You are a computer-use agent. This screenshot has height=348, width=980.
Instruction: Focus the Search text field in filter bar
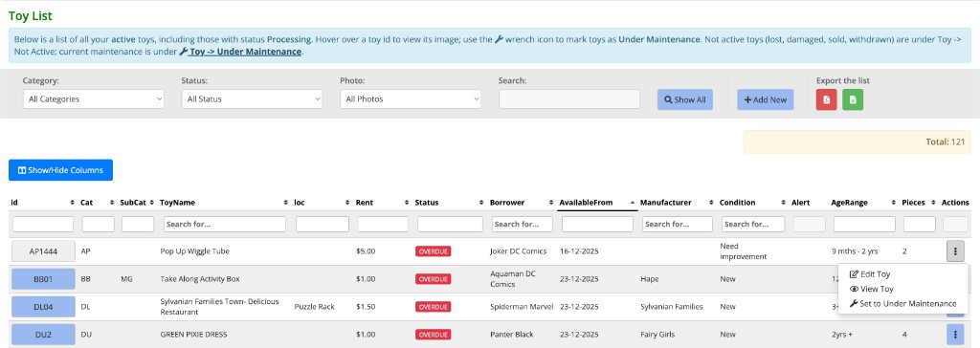pyautogui.click(x=569, y=98)
